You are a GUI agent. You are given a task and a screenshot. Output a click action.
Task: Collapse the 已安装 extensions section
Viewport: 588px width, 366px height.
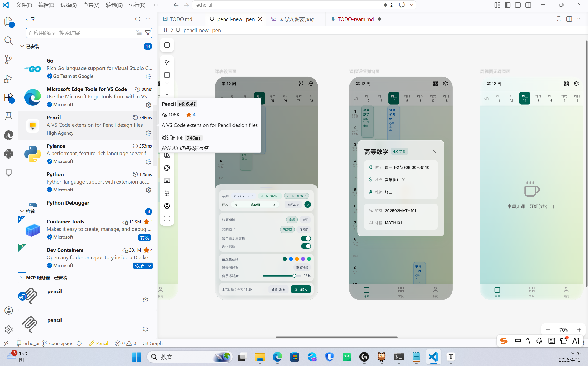pyautogui.click(x=22, y=46)
